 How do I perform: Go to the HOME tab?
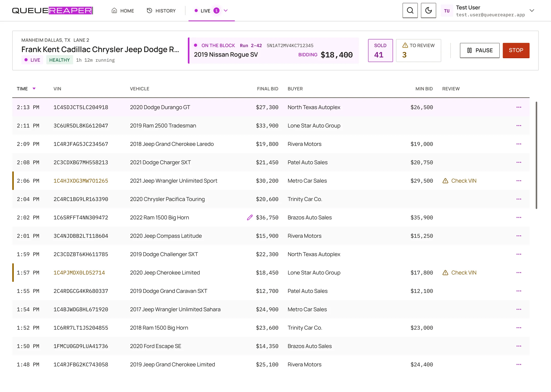(123, 11)
